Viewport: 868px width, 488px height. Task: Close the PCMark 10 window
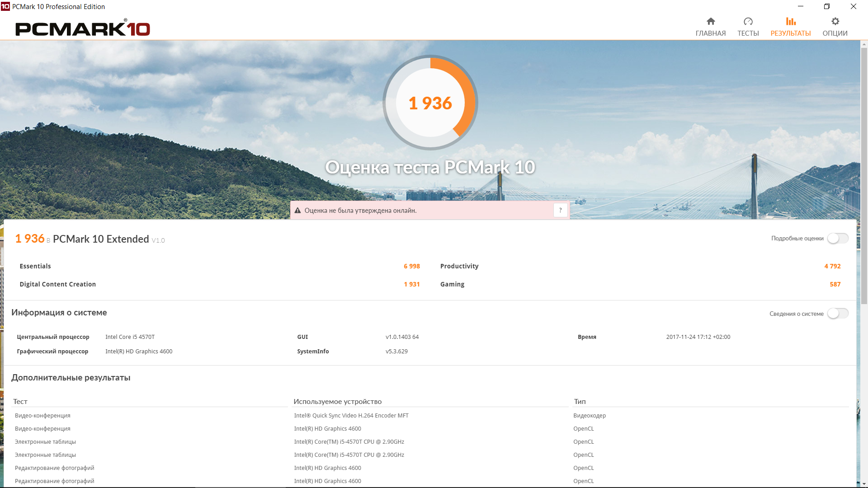tap(853, 6)
